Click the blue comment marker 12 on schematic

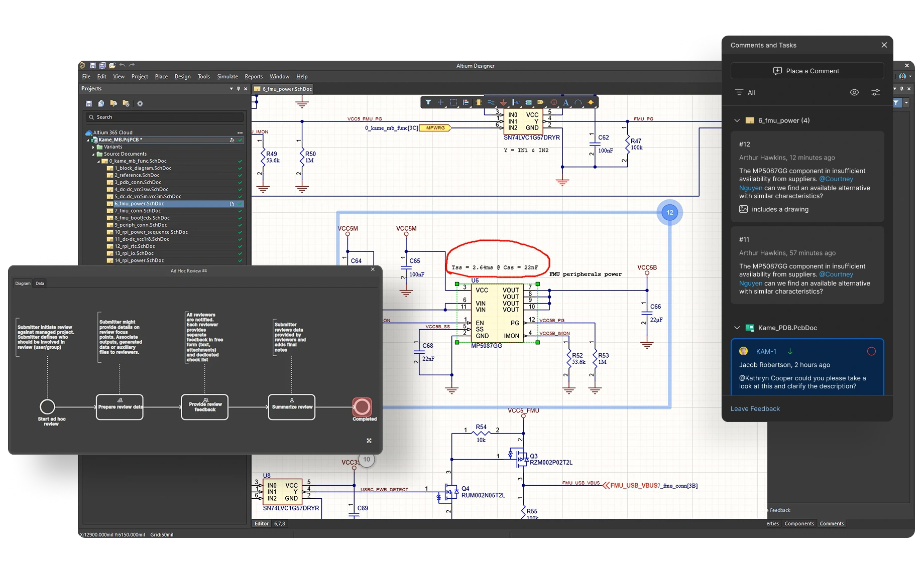669,212
